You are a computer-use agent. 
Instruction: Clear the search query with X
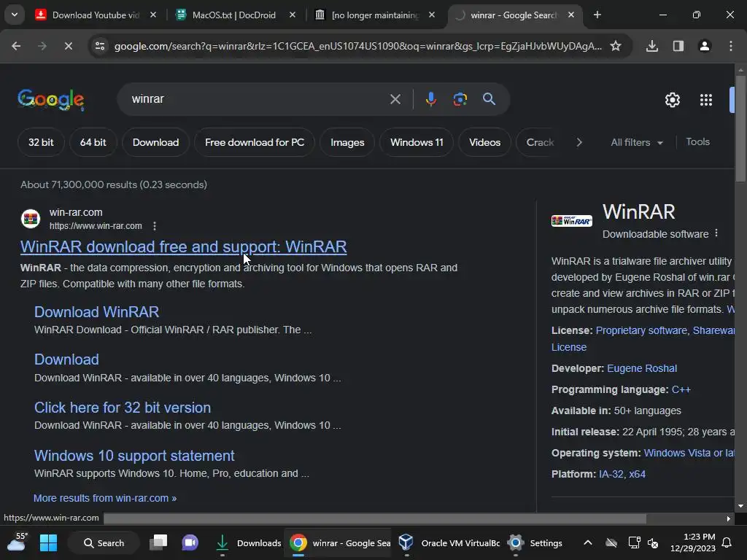395,99
